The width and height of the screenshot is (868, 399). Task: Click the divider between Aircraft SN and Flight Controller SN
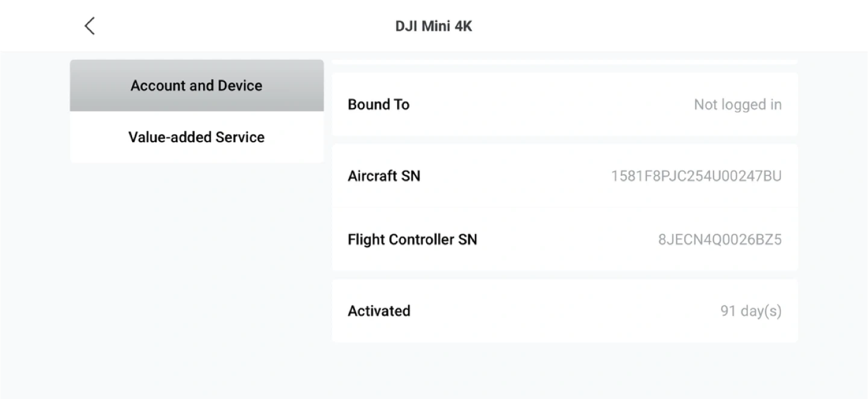click(564, 208)
